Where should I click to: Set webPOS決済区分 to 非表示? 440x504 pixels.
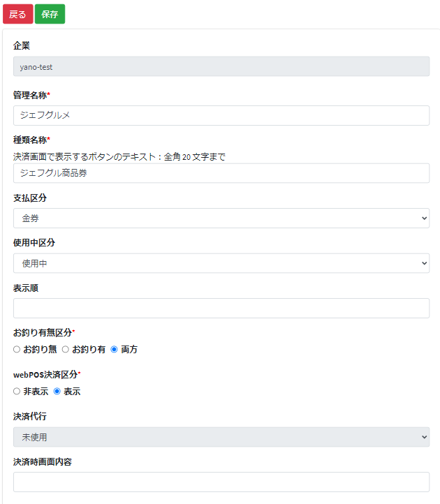point(17,392)
